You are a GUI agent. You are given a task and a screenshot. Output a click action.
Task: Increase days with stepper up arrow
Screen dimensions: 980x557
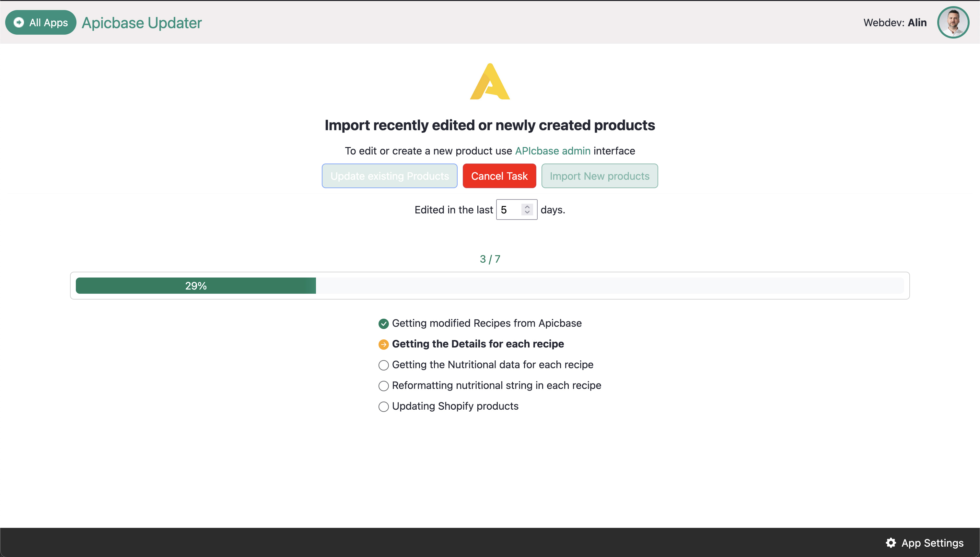[527, 207]
